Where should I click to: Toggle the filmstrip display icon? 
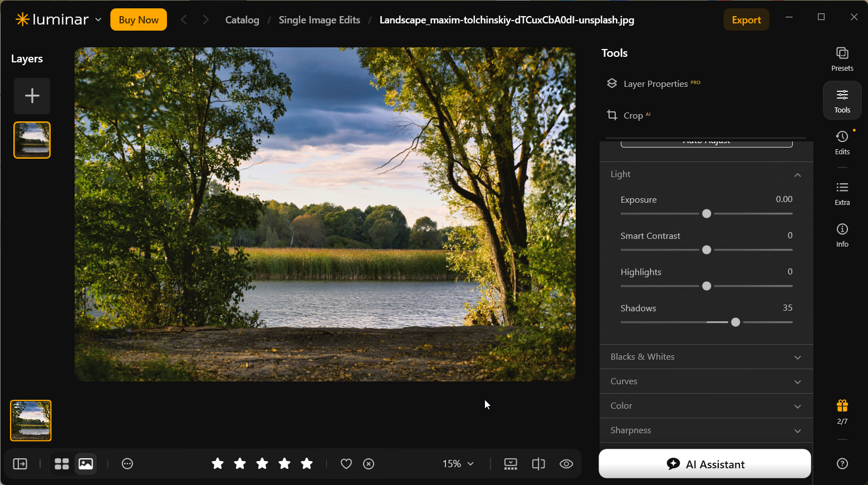point(511,464)
